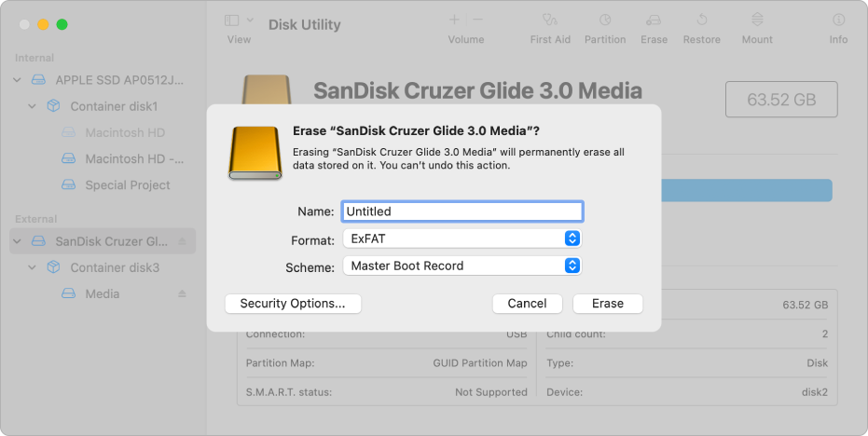868x436 pixels.
Task: Eject the Media volume
Action: 182,293
